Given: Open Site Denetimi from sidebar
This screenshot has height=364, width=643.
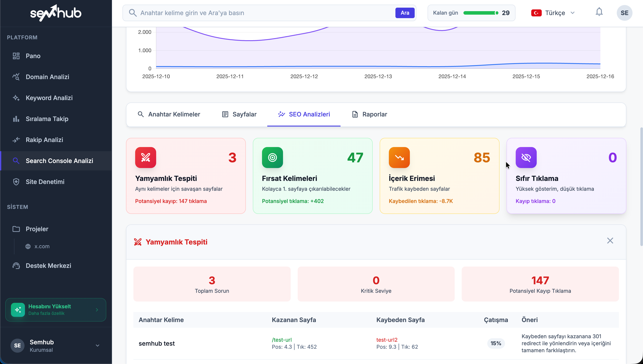Looking at the screenshot, I should 45,182.
